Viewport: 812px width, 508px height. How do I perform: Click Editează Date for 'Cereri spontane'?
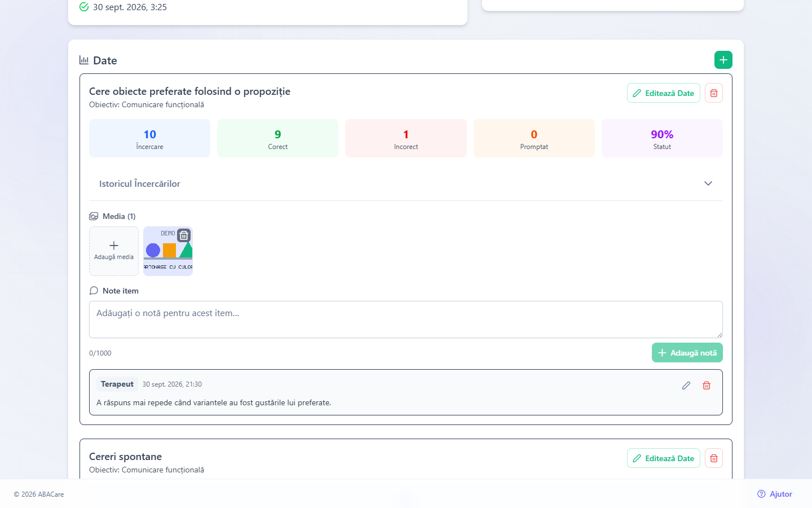pyautogui.click(x=664, y=458)
